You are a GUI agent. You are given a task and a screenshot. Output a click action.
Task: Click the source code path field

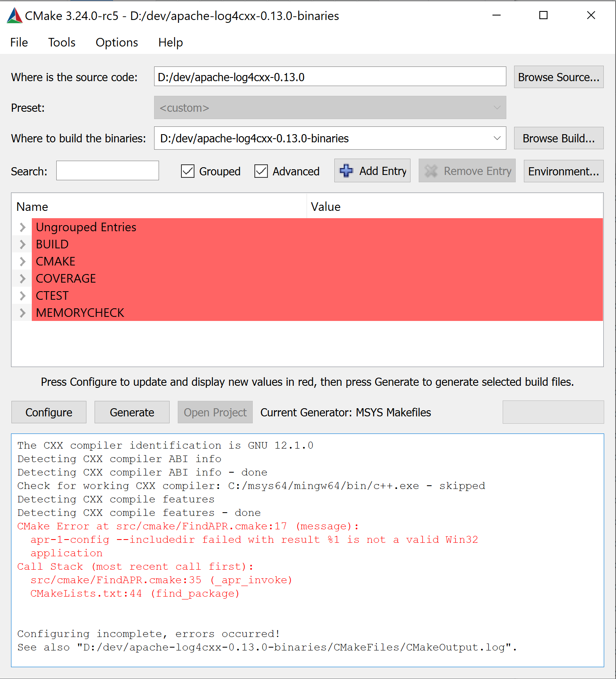click(x=330, y=77)
